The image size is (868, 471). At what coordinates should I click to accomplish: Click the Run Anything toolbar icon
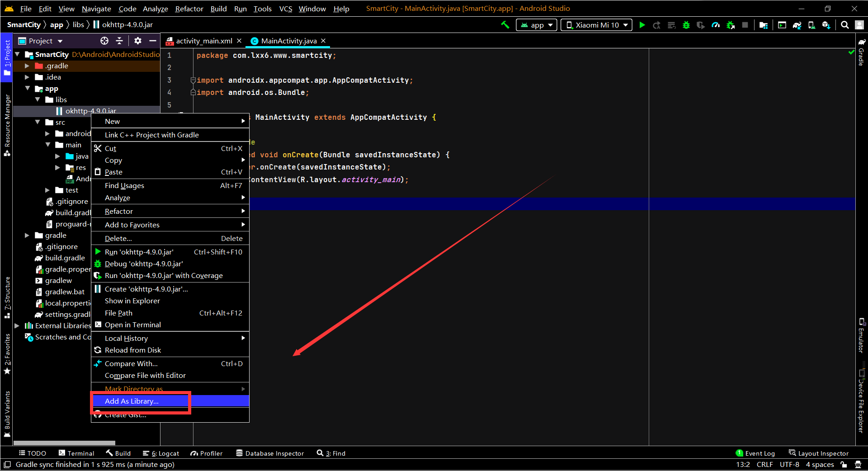coord(782,25)
